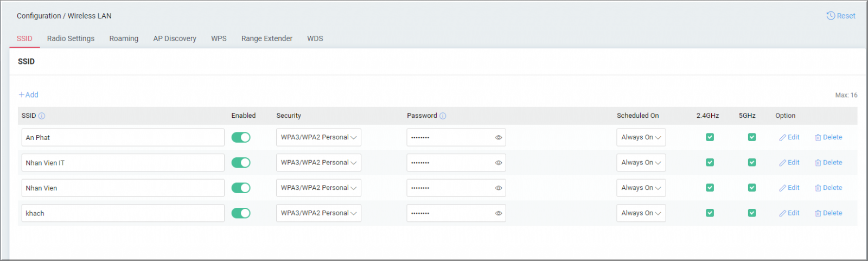Click the info icon next to SSID header

[42, 116]
